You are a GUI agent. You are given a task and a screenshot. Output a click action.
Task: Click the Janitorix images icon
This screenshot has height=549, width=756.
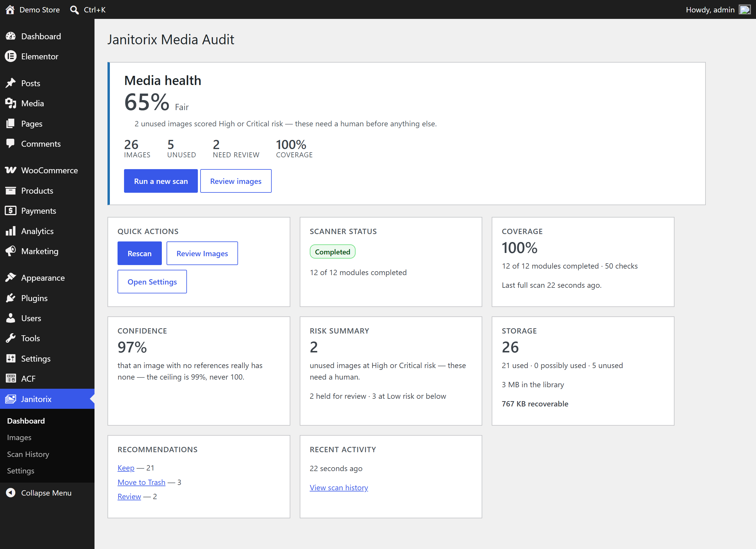[x=11, y=399]
